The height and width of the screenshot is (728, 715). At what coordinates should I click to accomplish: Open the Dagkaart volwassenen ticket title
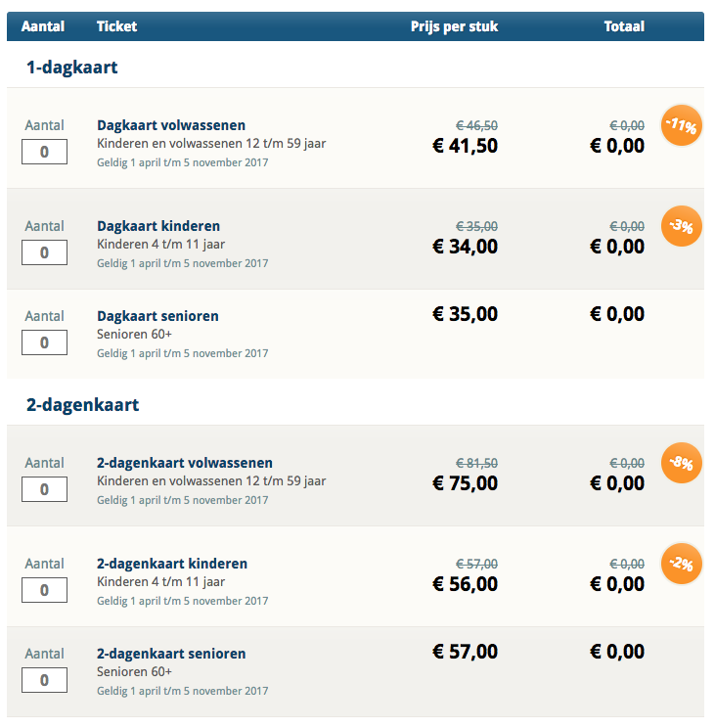pyautogui.click(x=171, y=125)
